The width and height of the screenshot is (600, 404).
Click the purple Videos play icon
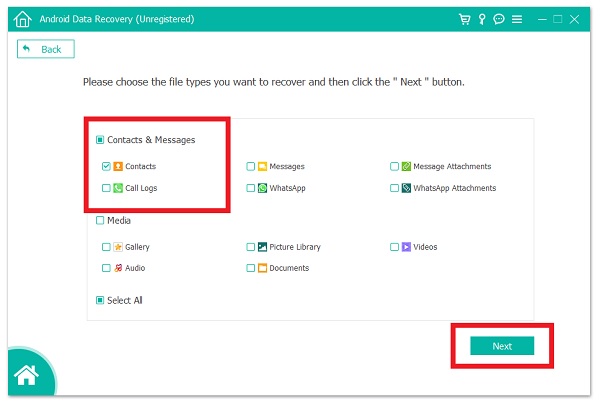pos(406,247)
